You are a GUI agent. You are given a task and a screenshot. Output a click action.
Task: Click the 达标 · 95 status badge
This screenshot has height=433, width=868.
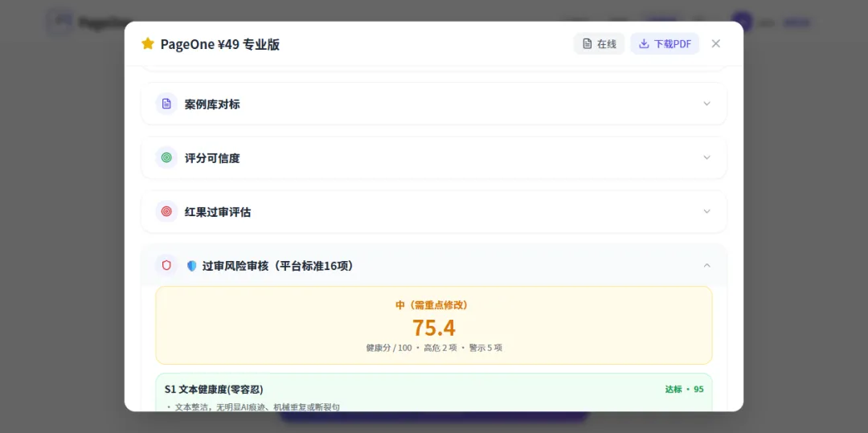point(684,390)
